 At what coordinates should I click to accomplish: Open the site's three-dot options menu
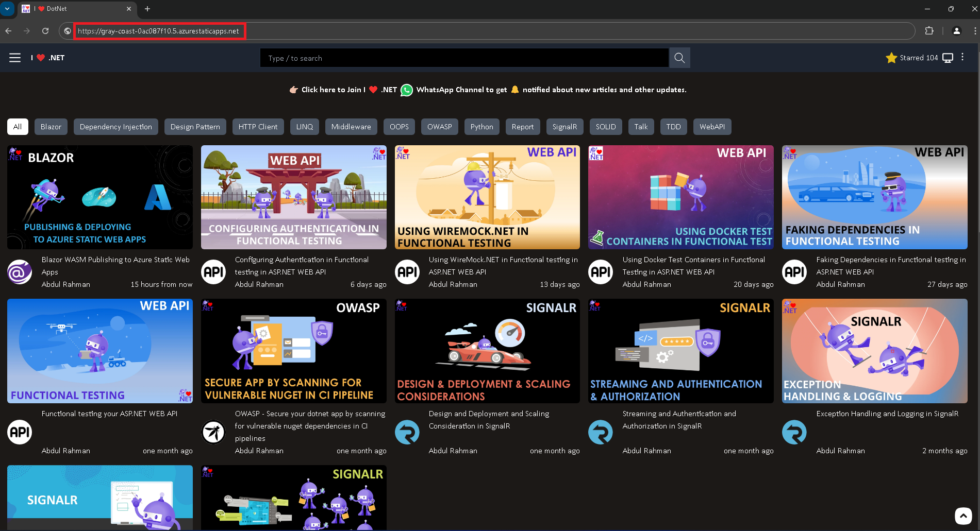coord(962,57)
